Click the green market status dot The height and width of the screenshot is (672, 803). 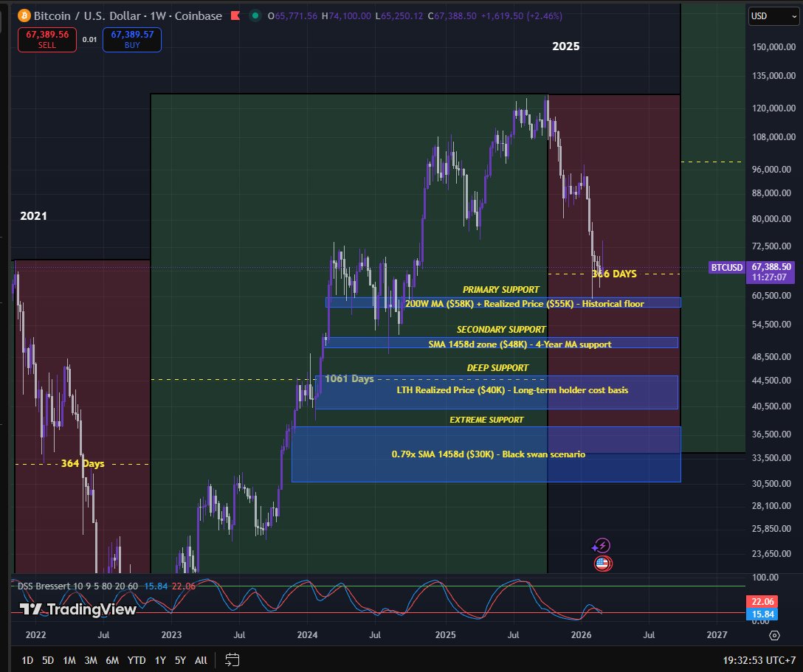tap(255, 16)
